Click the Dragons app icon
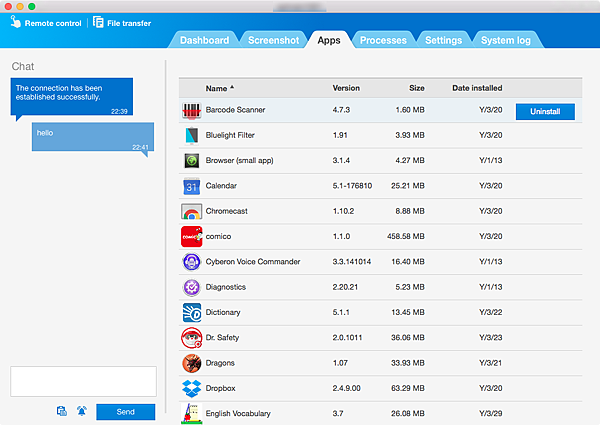The width and height of the screenshot is (600, 425). click(191, 363)
